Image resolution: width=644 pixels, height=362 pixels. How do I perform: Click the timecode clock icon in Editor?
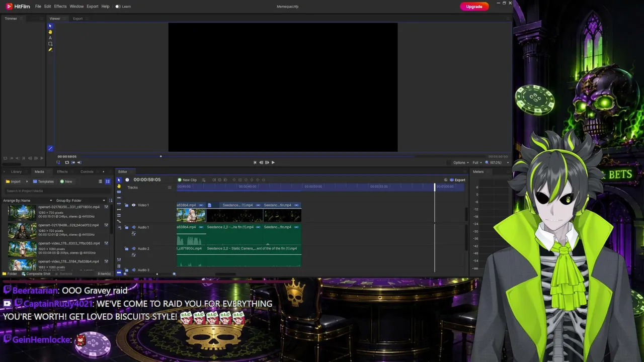click(x=127, y=180)
